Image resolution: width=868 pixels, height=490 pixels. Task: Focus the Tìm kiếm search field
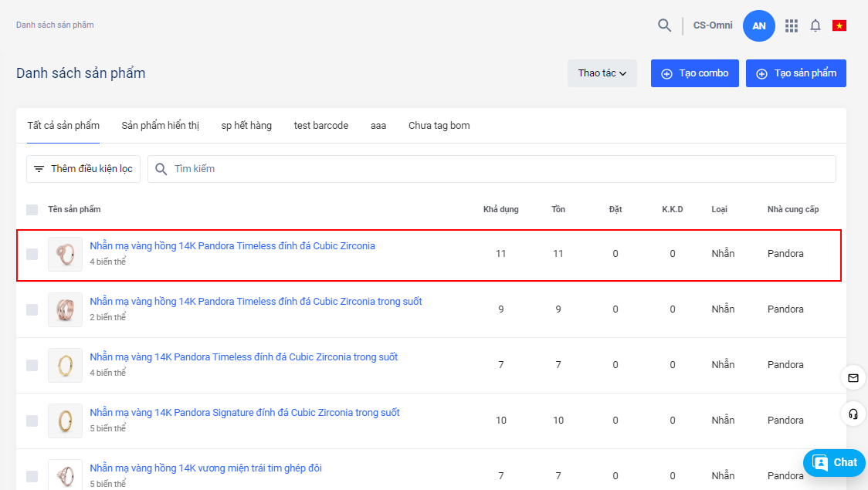492,169
